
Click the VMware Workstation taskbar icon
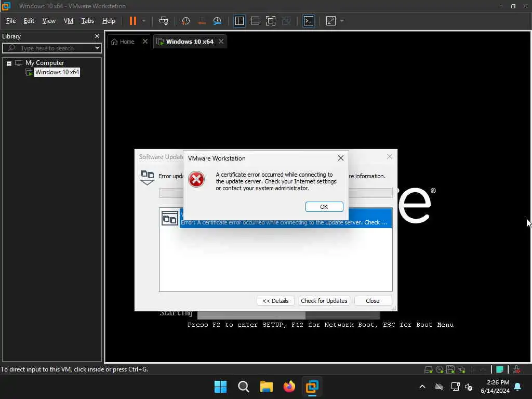click(x=312, y=387)
